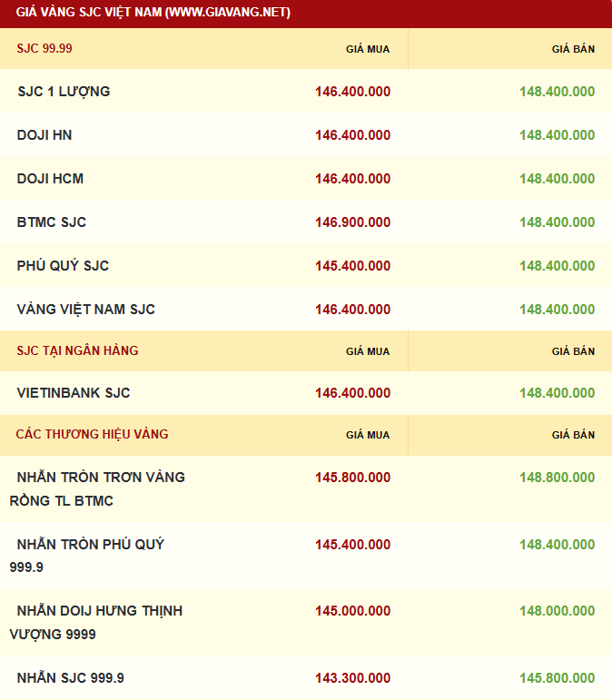Select the SJC 1 LƯỢNG row label
The height and width of the screenshot is (700, 612).
[x=64, y=92]
